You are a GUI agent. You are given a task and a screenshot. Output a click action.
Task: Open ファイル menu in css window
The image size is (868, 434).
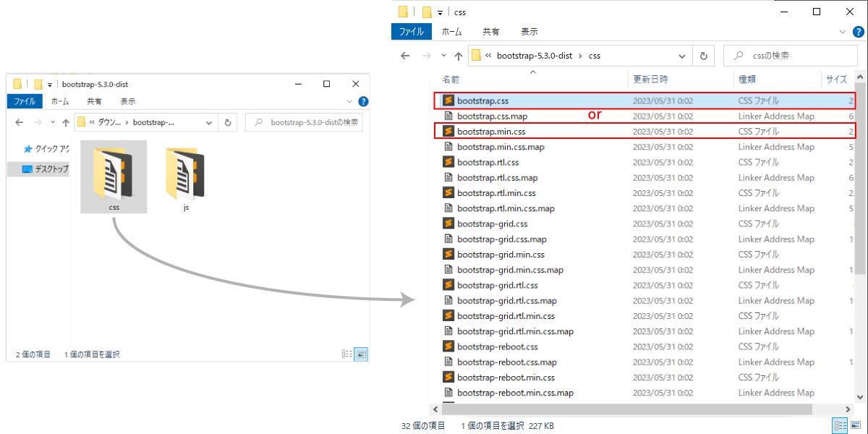pos(412,32)
